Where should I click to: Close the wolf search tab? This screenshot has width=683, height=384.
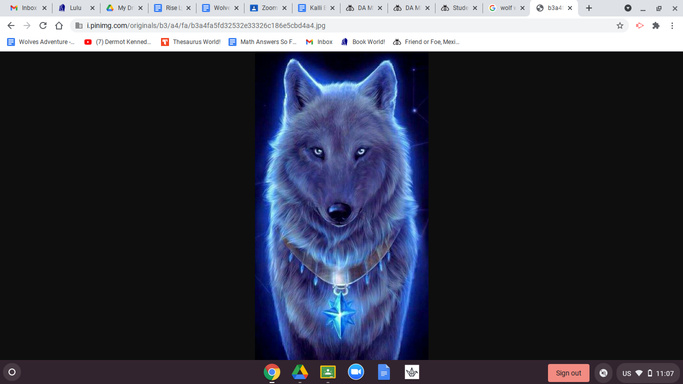[522, 8]
